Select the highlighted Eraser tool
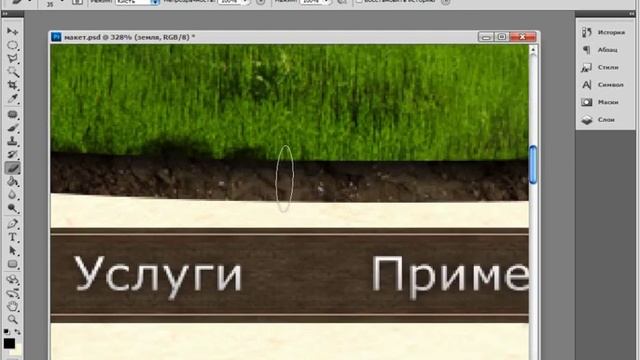 pos(12,168)
